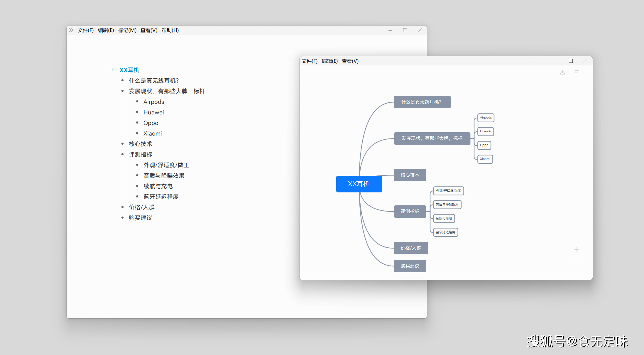Viewport: 644px width, 355px height.
Task: Select mind map leaf node Airpods
Action: click(486, 118)
